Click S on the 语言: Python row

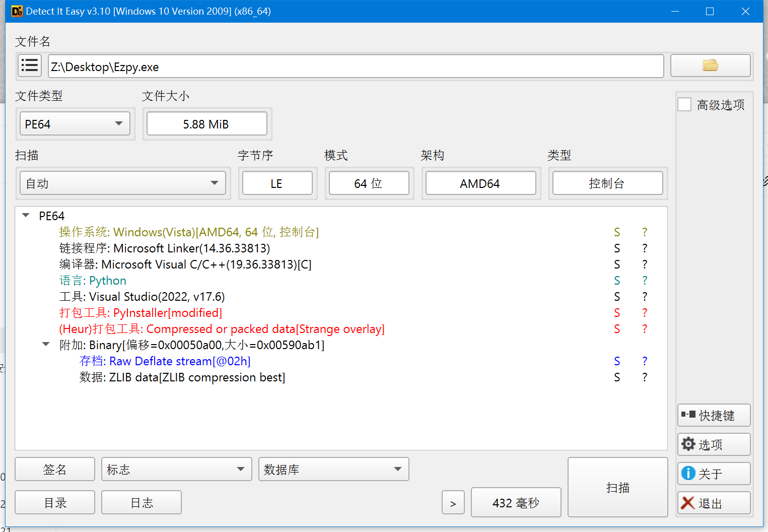pos(617,280)
